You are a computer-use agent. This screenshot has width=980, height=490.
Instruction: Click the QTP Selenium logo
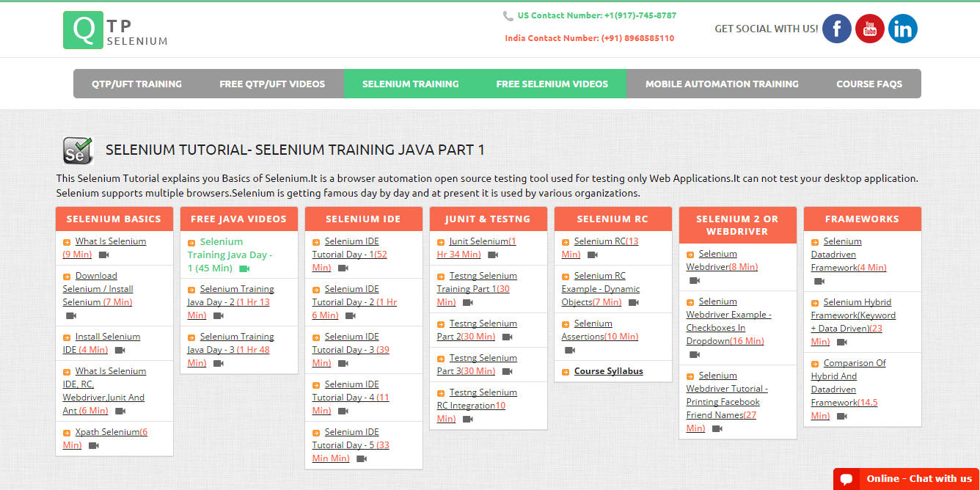tap(115, 30)
